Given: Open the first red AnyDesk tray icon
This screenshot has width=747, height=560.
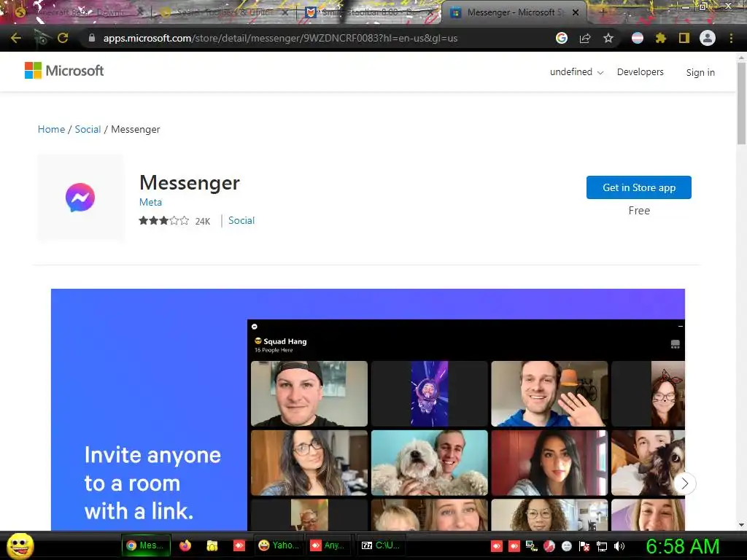Looking at the screenshot, I should click(496, 546).
